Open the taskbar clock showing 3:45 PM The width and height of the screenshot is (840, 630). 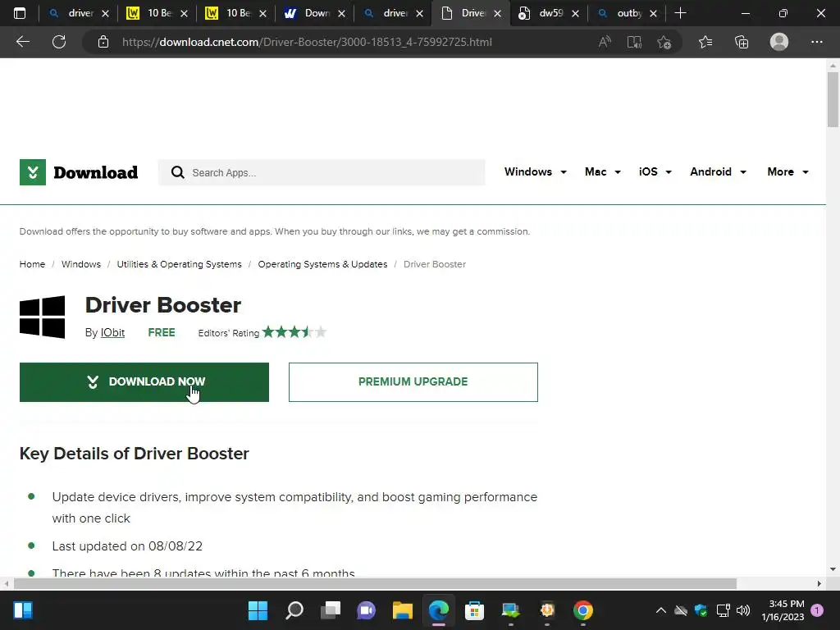tap(783, 610)
